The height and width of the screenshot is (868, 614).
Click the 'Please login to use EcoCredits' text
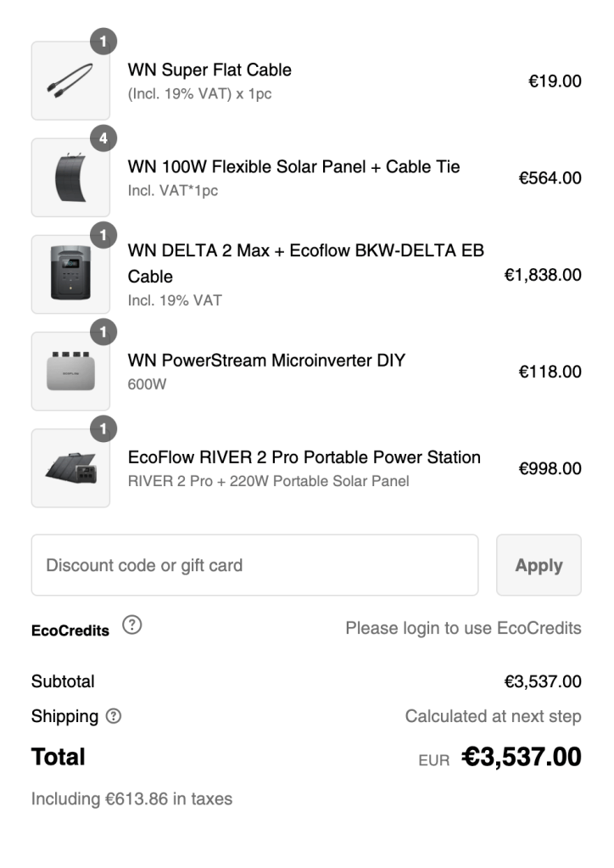tap(463, 629)
